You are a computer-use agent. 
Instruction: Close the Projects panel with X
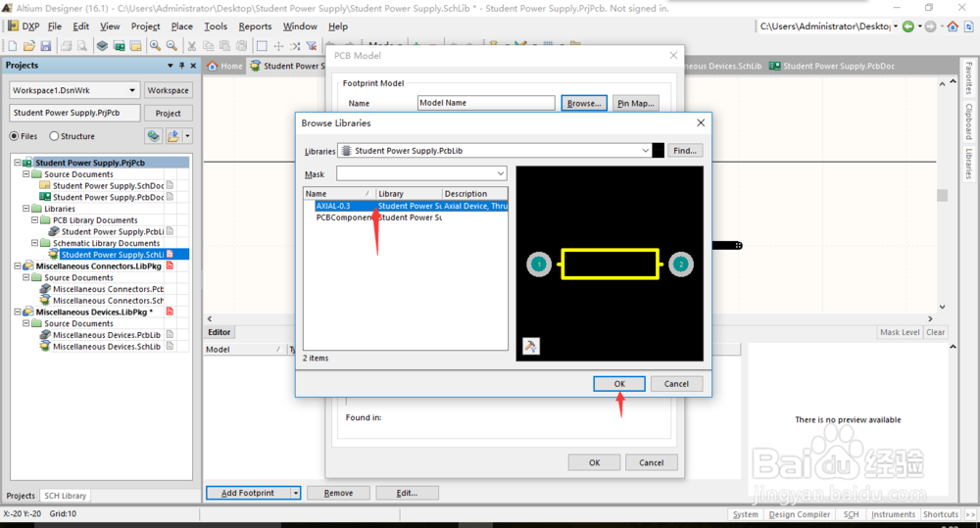pos(193,65)
